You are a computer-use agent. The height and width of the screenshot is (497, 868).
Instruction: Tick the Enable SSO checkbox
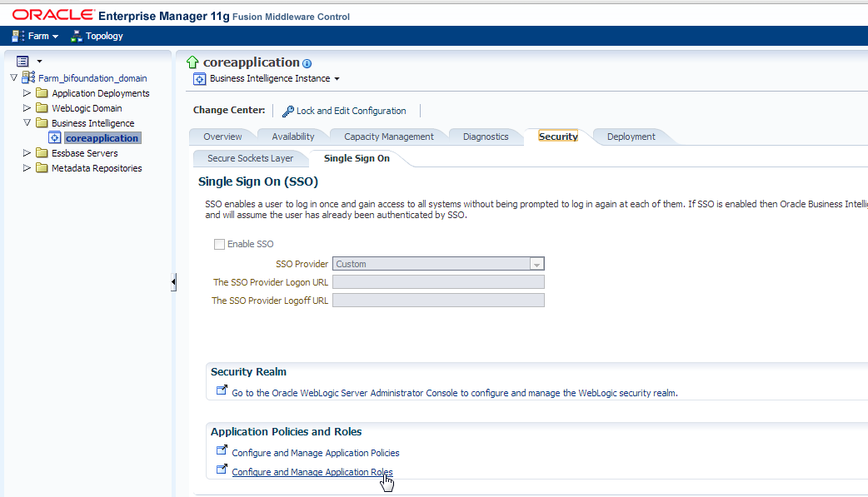click(219, 244)
